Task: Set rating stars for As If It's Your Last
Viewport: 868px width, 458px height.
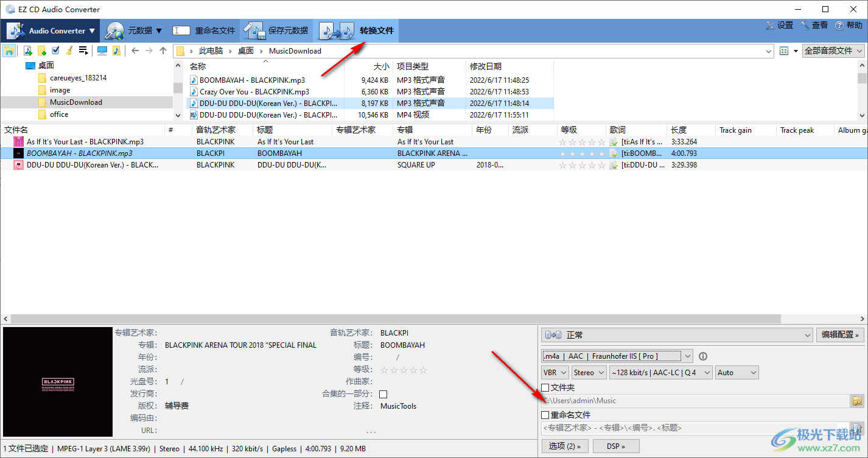Action: pyautogui.click(x=583, y=142)
